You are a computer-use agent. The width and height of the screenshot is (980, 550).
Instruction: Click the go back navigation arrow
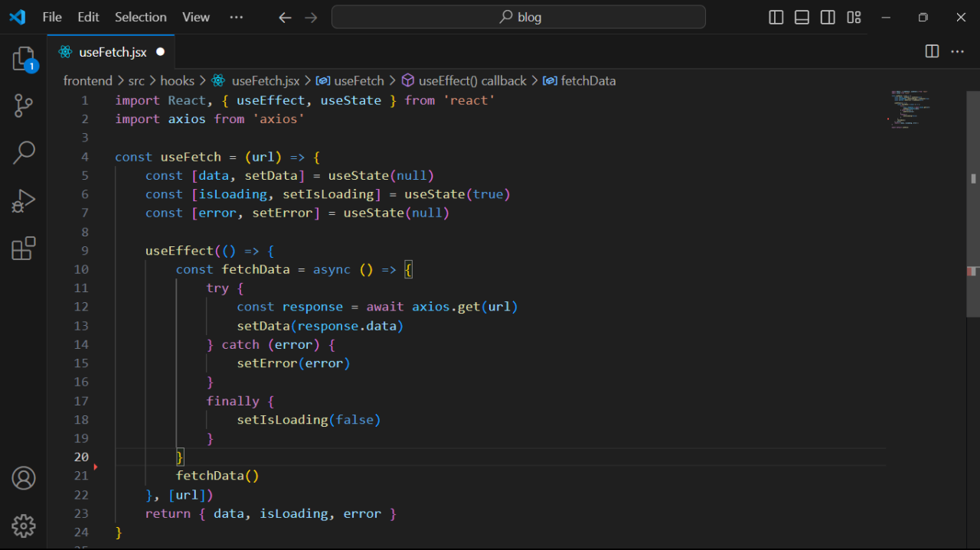pyautogui.click(x=285, y=18)
